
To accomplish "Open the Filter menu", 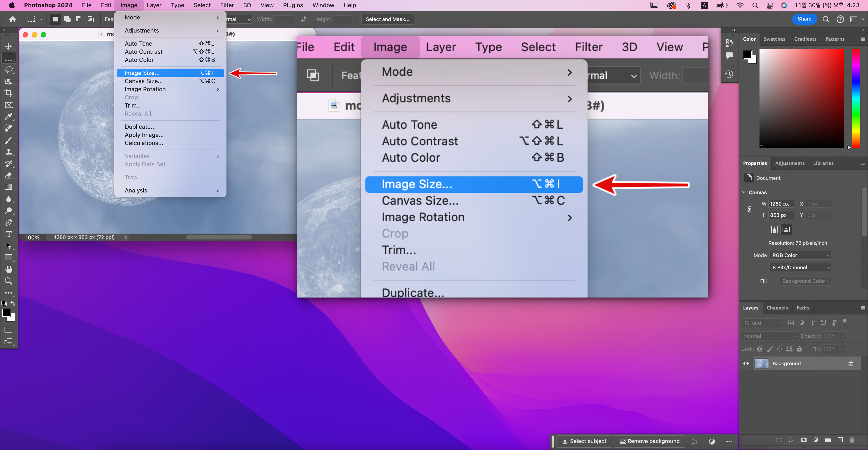I will 227,5.
